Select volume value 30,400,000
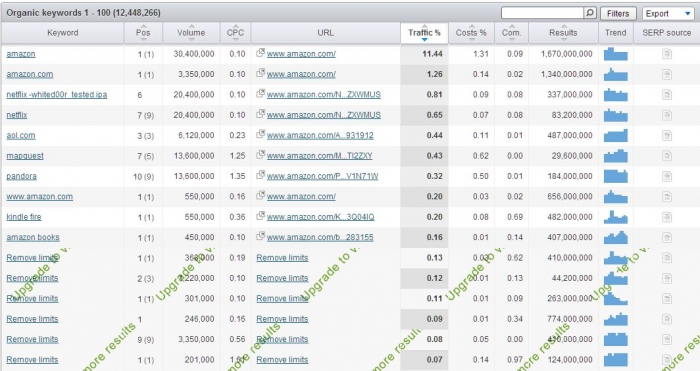700x371 pixels. point(194,54)
